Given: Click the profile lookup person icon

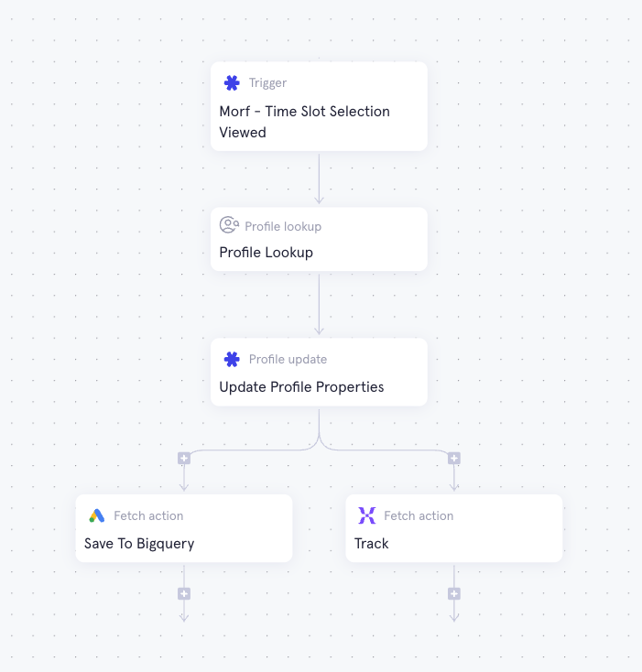Looking at the screenshot, I should [229, 224].
